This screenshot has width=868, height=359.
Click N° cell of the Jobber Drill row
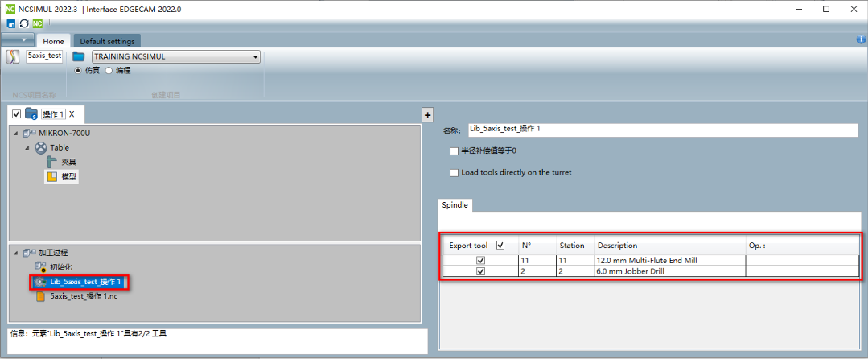point(537,271)
